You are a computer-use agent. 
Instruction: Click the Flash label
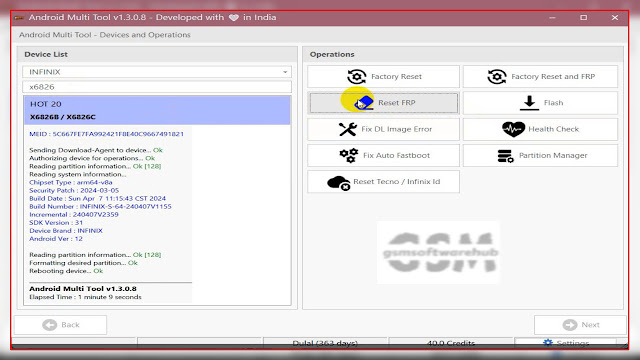(x=553, y=103)
